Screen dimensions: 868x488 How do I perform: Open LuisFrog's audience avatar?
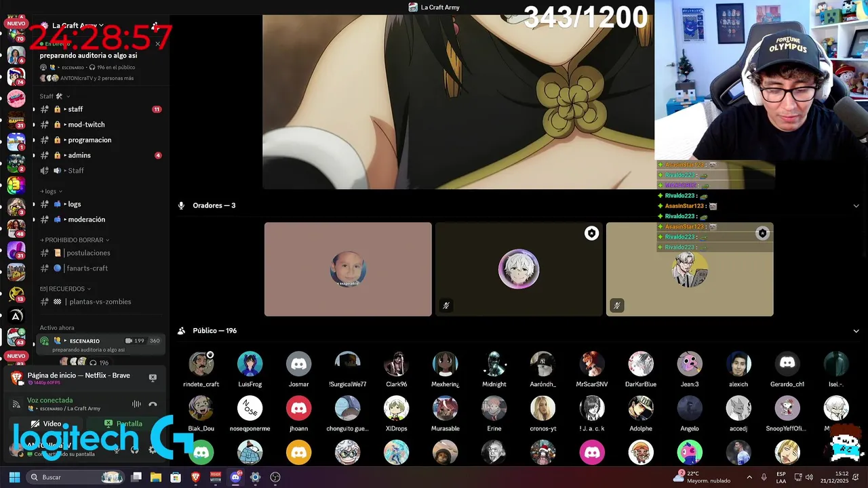(250, 364)
